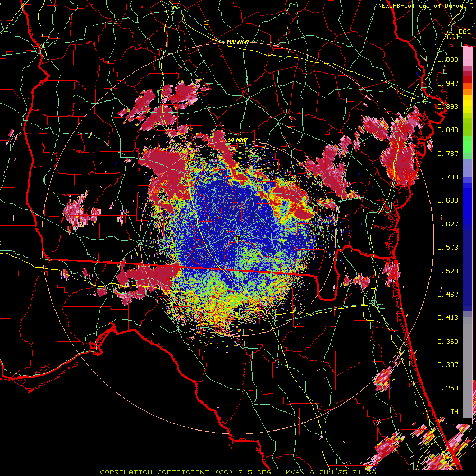Screen dimensions: 476x476
Task: Click the 0.893 legend value
Action: point(448,106)
